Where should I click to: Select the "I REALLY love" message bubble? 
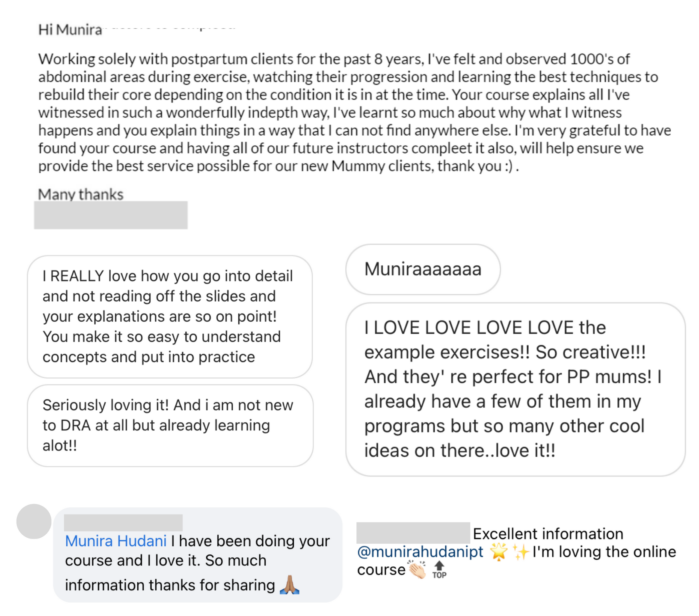(169, 317)
